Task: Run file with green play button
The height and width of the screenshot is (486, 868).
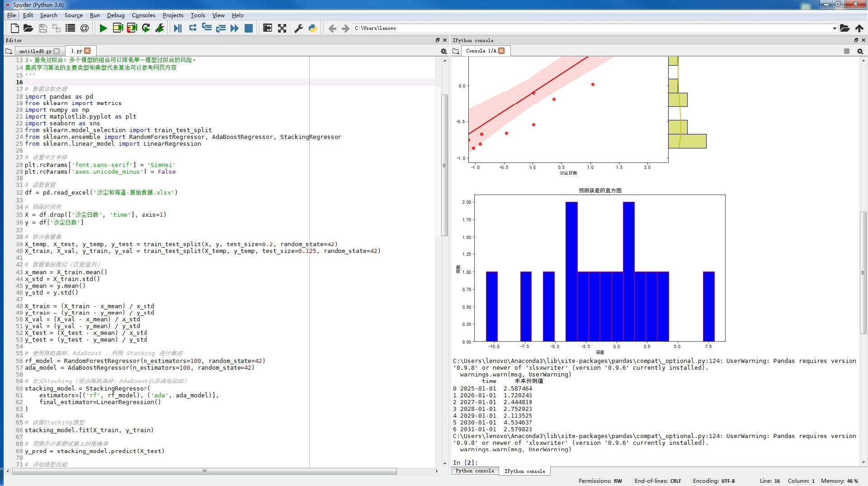Action: pyautogui.click(x=103, y=28)
